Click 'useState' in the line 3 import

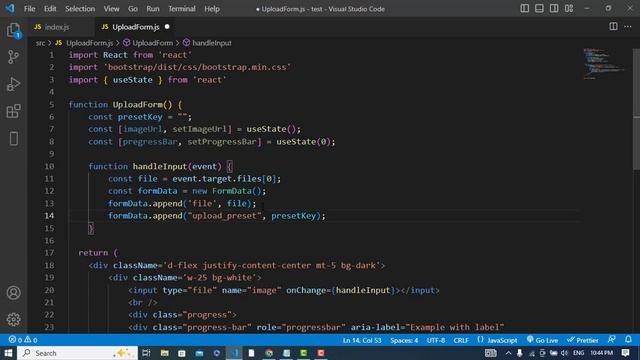(x=133, y=80)
